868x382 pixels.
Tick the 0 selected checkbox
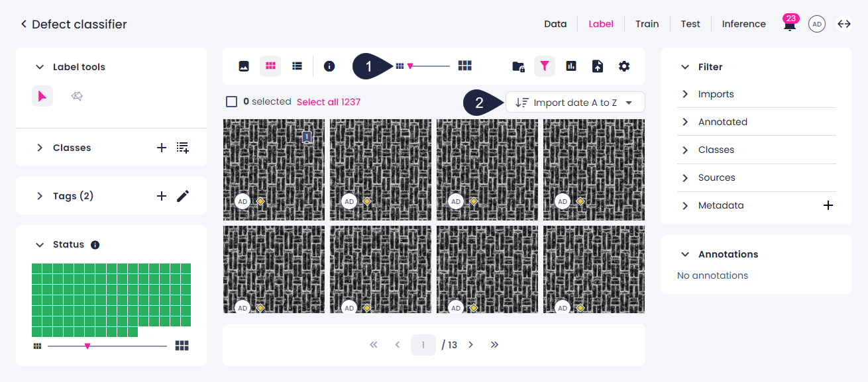click(x=232, y=102)
